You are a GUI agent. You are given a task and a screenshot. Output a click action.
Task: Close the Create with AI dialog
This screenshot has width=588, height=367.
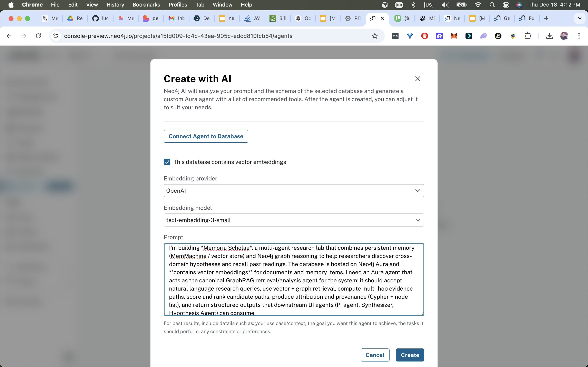[x=418, y=79]
